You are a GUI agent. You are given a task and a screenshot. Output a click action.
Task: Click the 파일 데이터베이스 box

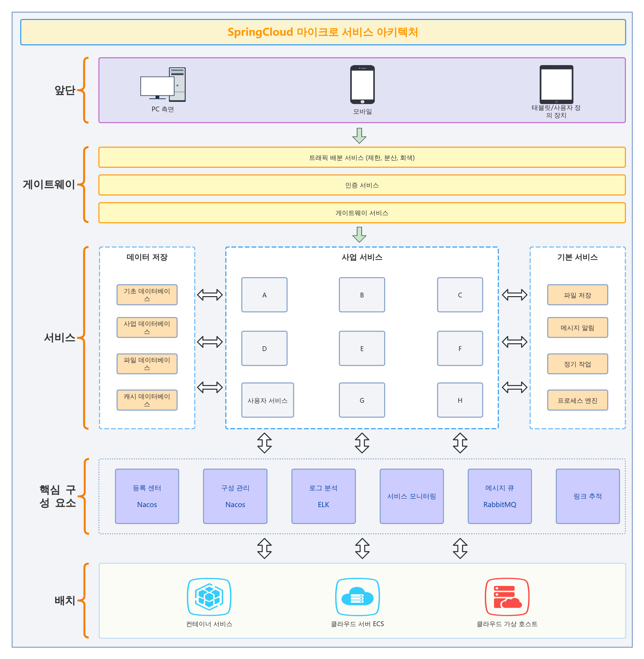(x=147, y=364)
